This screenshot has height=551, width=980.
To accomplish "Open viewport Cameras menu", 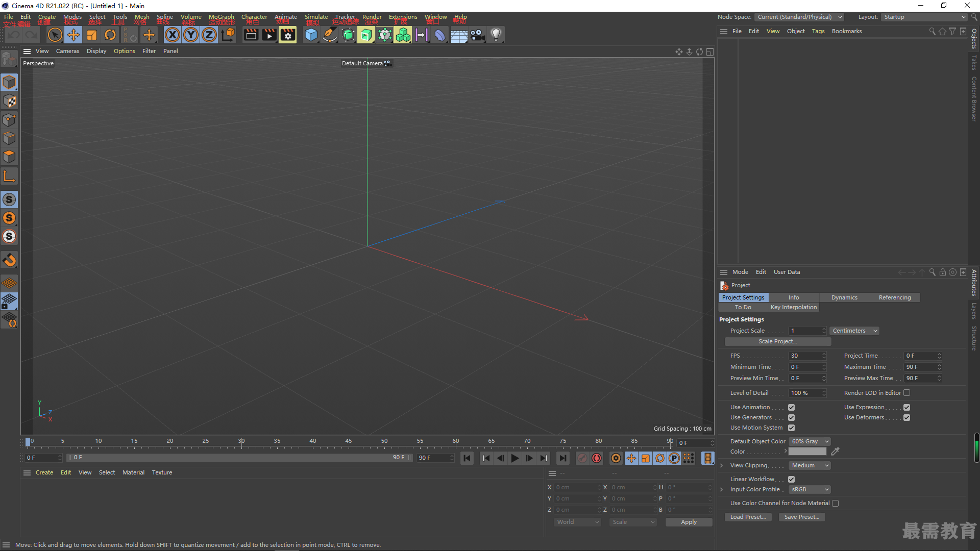I will 68,51.
